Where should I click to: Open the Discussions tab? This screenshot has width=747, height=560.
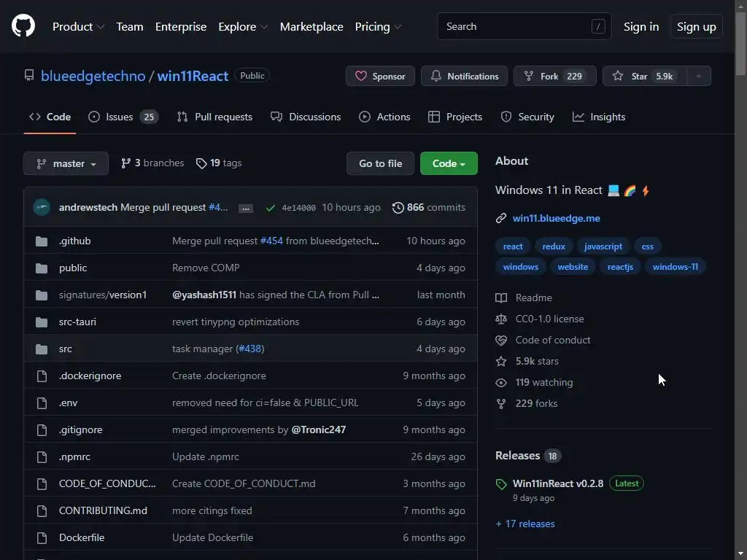(x=306, y=117)
